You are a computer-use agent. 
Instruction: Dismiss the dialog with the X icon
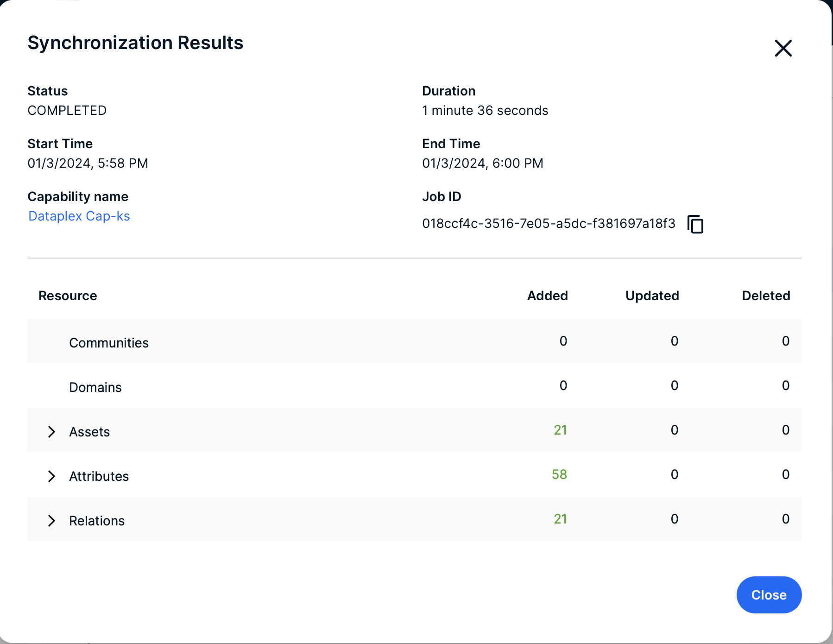(783, 48)
